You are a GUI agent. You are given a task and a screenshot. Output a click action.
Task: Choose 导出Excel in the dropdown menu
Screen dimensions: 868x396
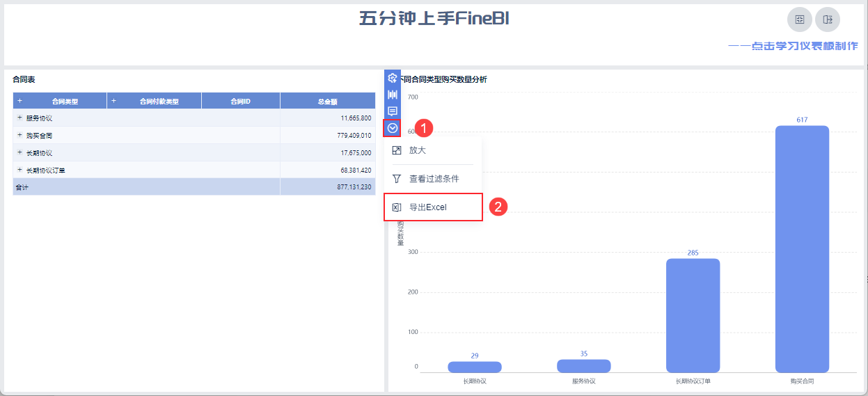click(427, 207)
